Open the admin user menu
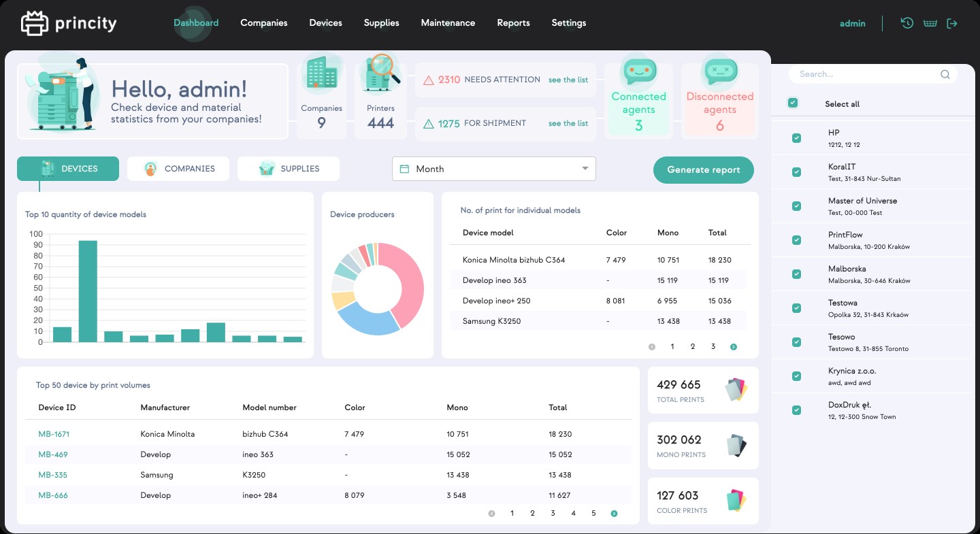The image size is (980, 534). (x=853, y=23)
